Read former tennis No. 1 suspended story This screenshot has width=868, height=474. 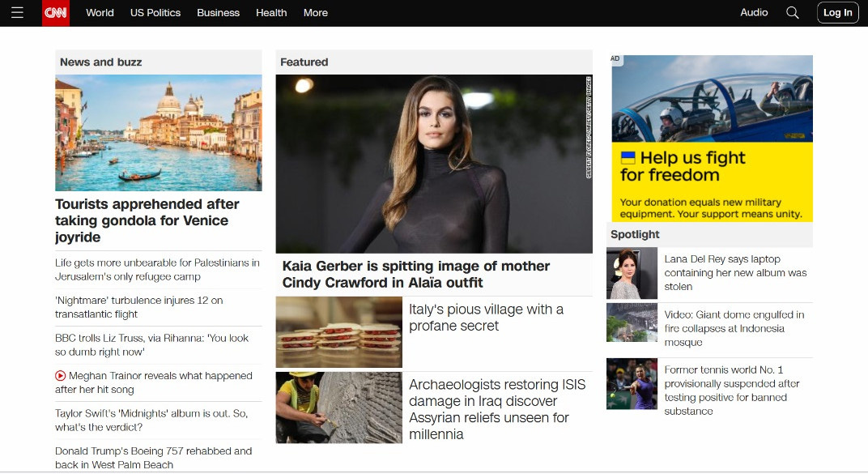(x=732, y=391)
